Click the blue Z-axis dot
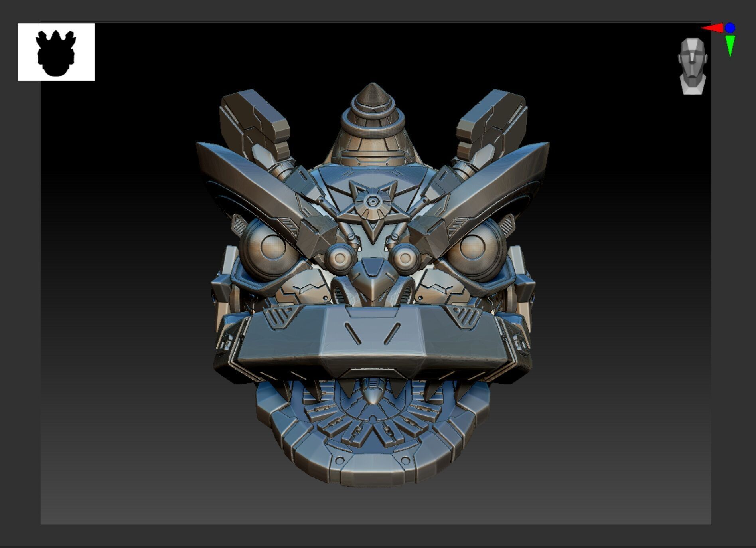Screen dimensions: 756x548 [x=730, y=28]
